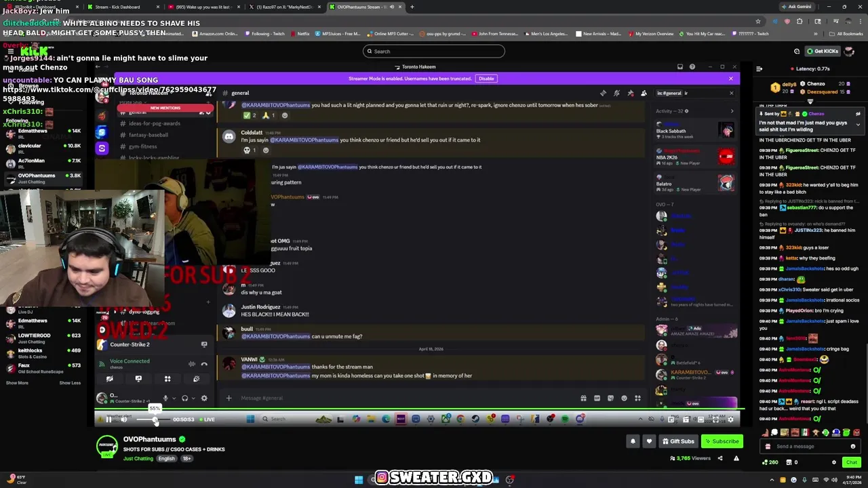Open Discord message attachment plus button
Image resolution: width=868 pixels, height=488 pixels.
(x=229, y=398)
